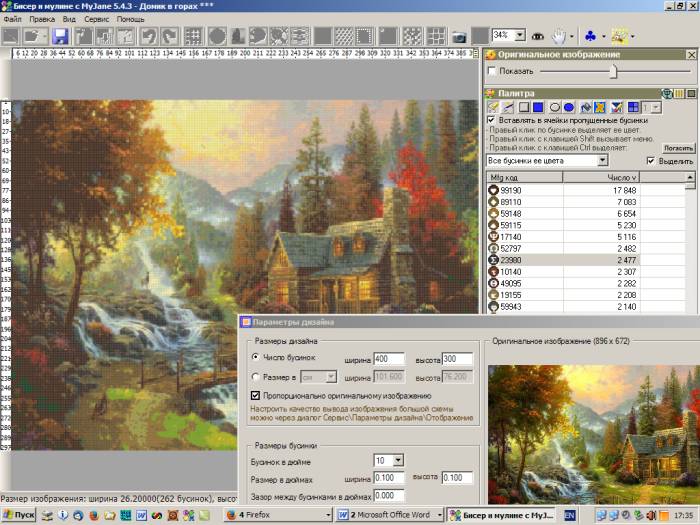
Task: Click the dark circle toolbar icon
Action: click(217, 36)
